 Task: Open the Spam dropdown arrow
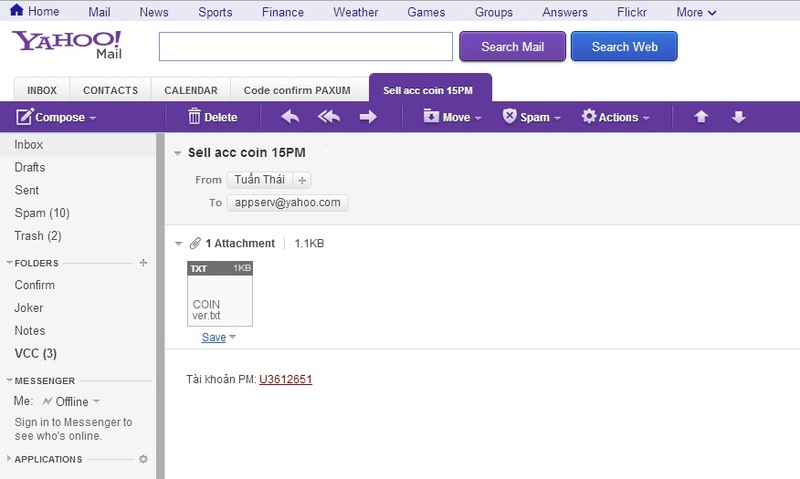pyautogui.click(x=557, y=118)
